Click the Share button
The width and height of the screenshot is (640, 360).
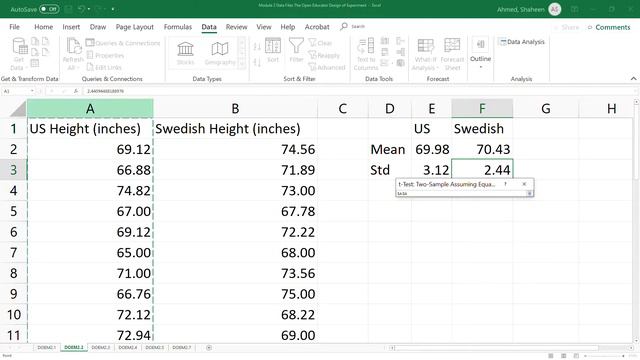pos(566,27)
